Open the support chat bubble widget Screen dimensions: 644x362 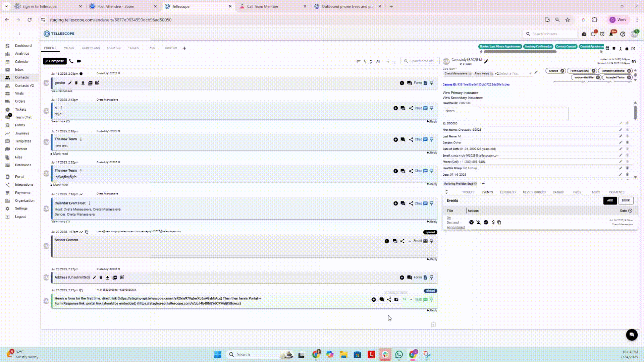tap(632, 335)
